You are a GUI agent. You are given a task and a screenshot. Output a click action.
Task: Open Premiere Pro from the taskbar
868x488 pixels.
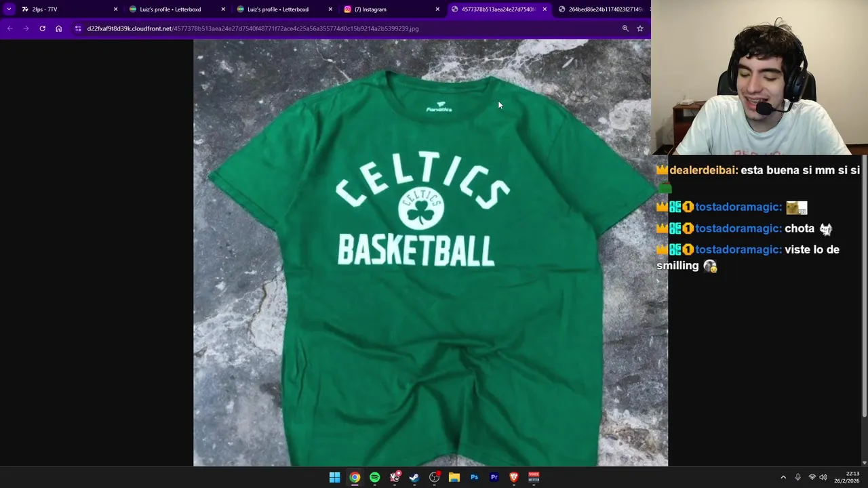click(x=494, y=477)
